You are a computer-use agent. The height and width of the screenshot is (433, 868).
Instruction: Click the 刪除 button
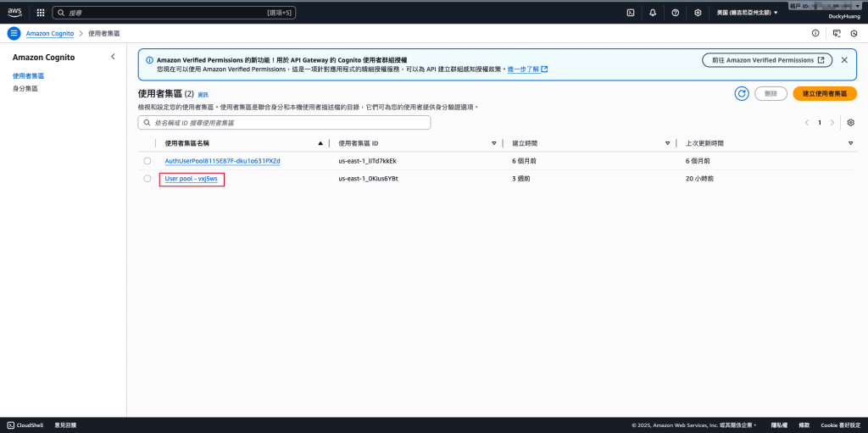(771, 93)
